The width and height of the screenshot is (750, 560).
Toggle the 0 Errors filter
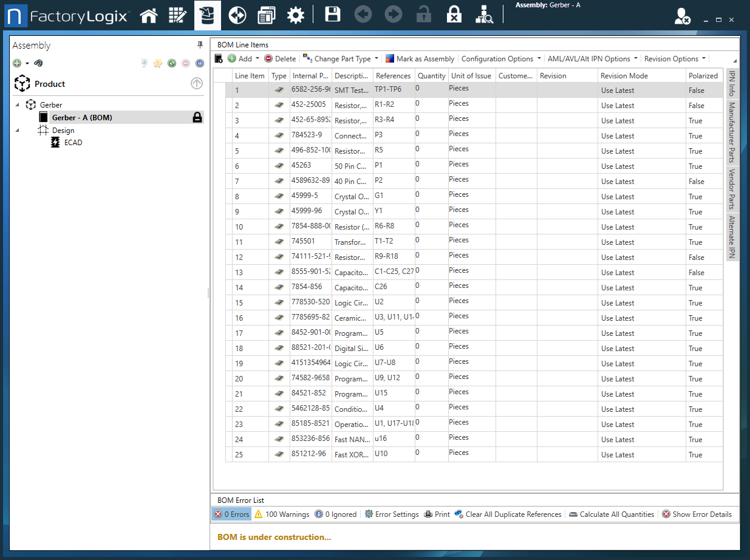[231, 514]
